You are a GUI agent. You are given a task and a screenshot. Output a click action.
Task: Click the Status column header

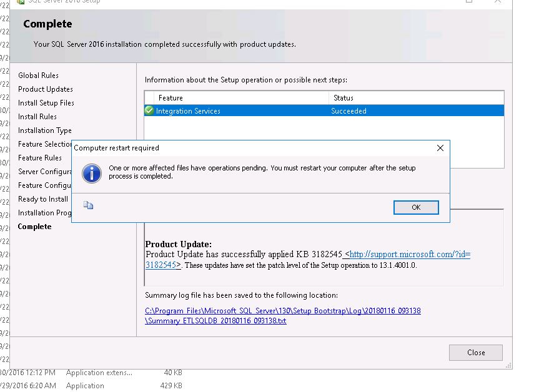(x=344, y=98)
